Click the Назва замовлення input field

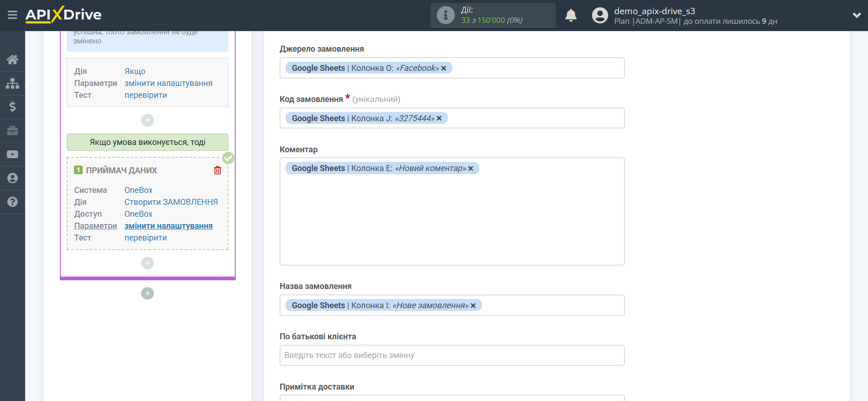pyautogui.click(x=452, y=305)
